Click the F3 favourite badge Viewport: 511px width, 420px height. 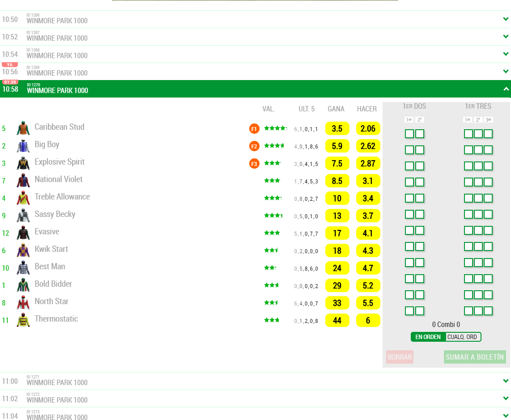(x=254, y=164)
